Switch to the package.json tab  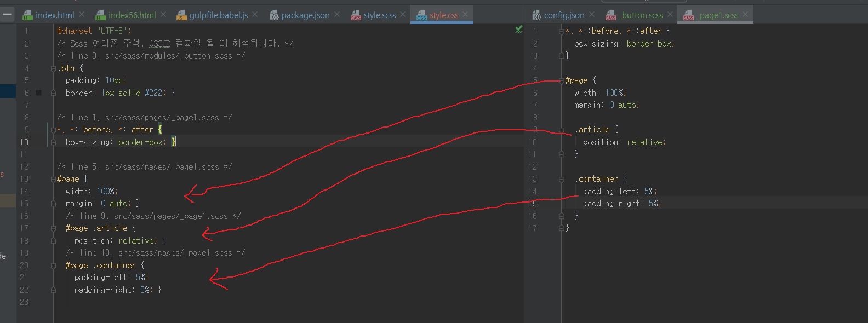305,15
